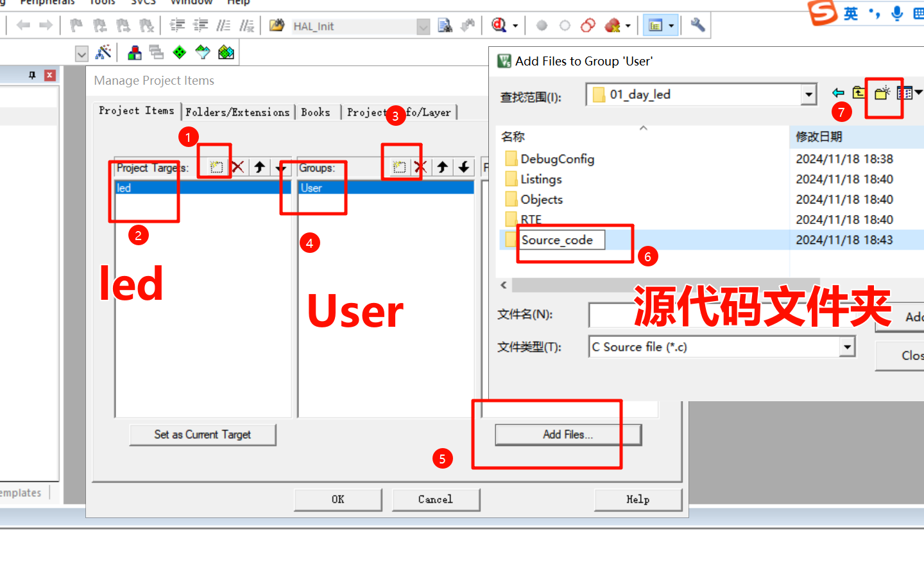The height and width of the screenshot is (563, 924).
Task: Expand the target selection dropdown on second toolbar
Action: (81, 54)
